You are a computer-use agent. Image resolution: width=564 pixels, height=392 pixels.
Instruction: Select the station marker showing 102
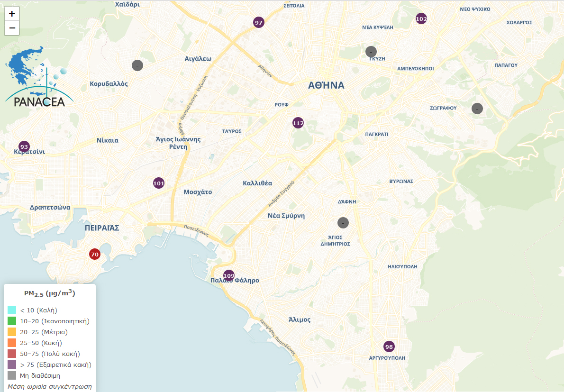click(421, 18)
